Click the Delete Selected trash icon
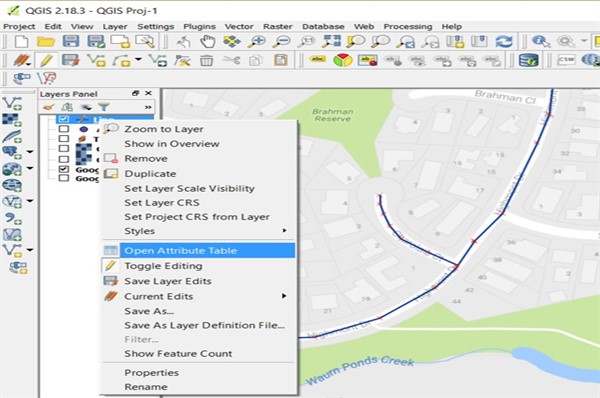This screenshot has height=398, width=600. point(207,60)
